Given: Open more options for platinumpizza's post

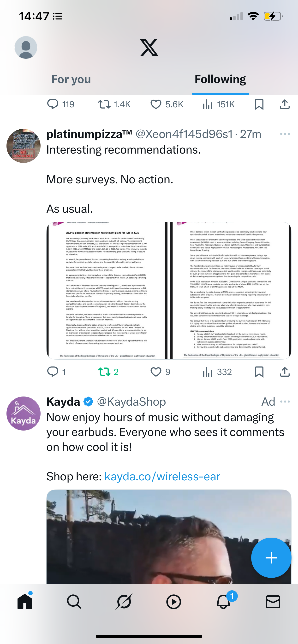Looking at the screenshot, I should click(x=285, y=134).
